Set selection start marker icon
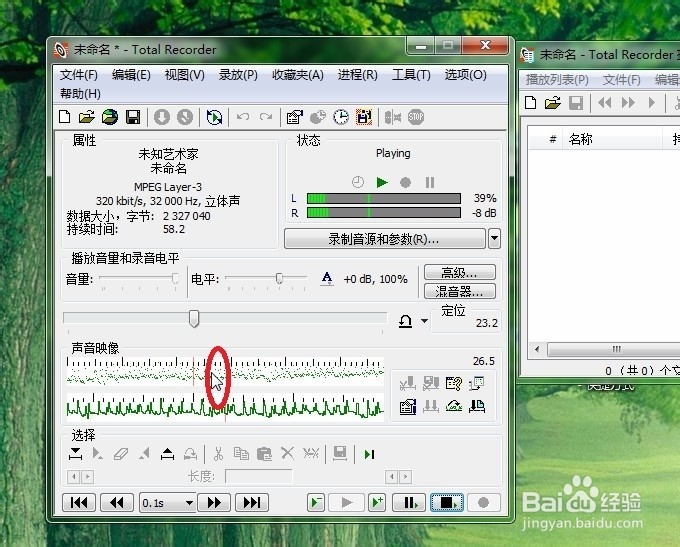The width and height of the screenshot is (680, 547). click(75, 454)
